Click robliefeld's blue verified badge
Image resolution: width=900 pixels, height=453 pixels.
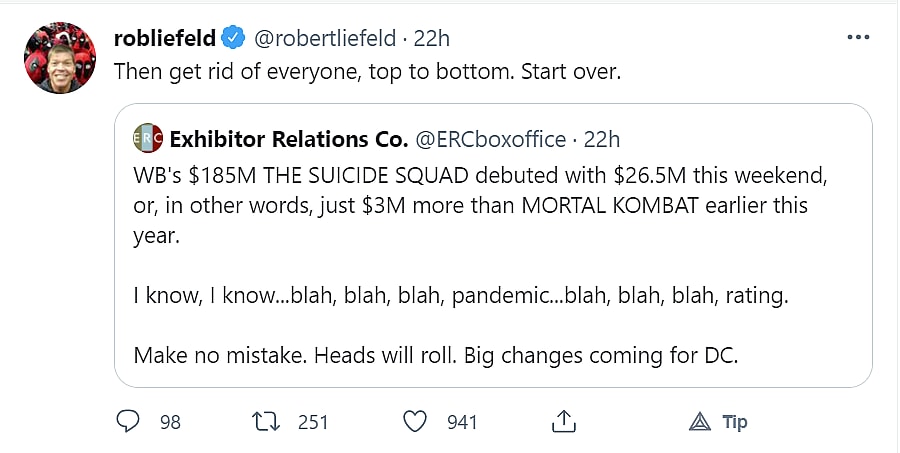click(233, 39)
